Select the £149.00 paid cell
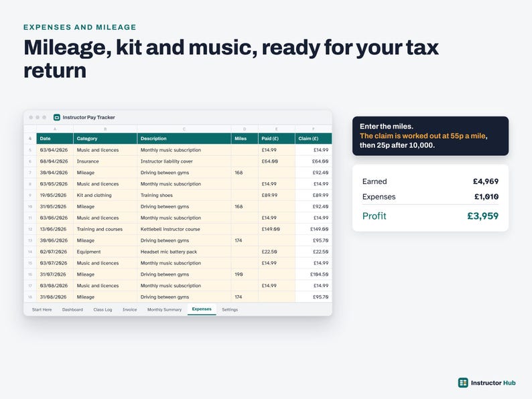The width and height of the screenshot is (532, 399). pyautogui.click(x=277, y=229)
